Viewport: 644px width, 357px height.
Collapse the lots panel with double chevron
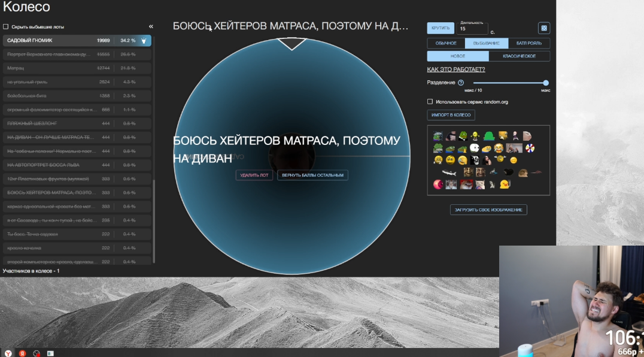(151, 26)
